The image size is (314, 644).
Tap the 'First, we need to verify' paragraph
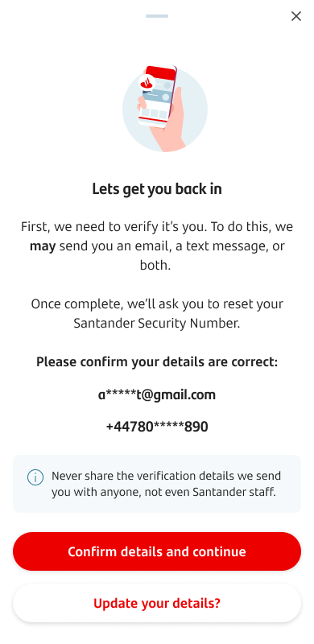157,246
